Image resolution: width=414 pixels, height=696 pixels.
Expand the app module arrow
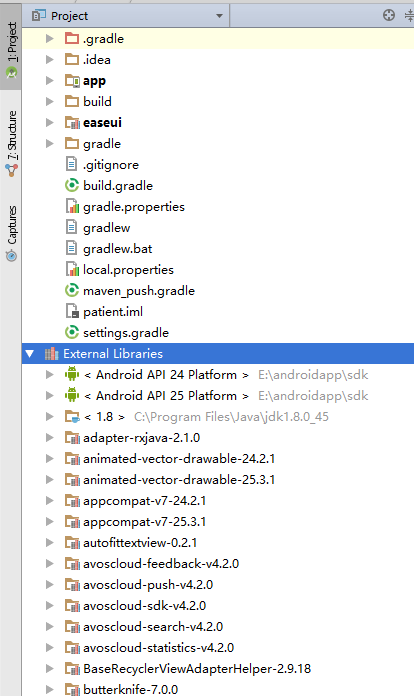coord(50,80)
